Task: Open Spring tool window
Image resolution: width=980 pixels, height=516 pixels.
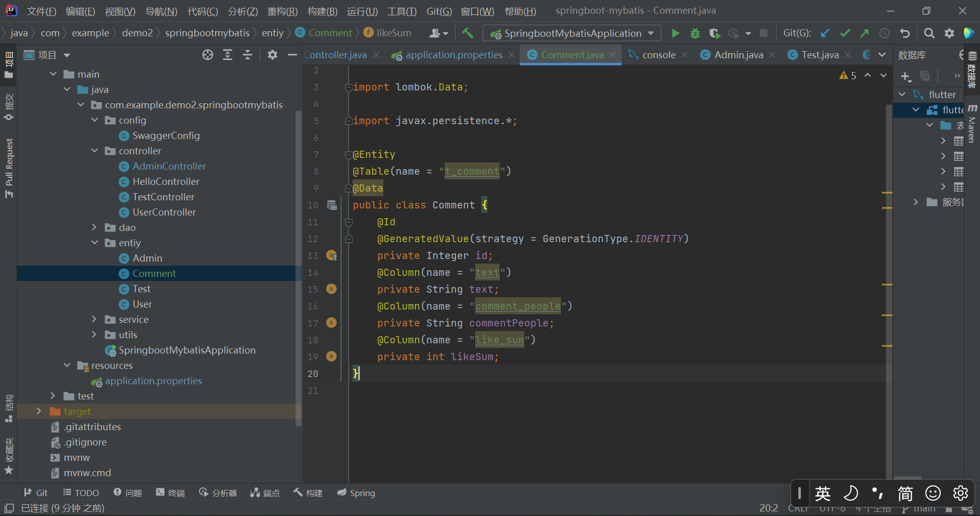Action: point(356,493)
